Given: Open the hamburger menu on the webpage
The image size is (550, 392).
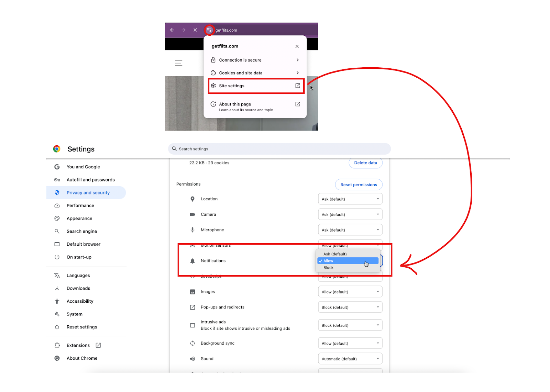Looking at the screenshot, I should pos(178,63).
